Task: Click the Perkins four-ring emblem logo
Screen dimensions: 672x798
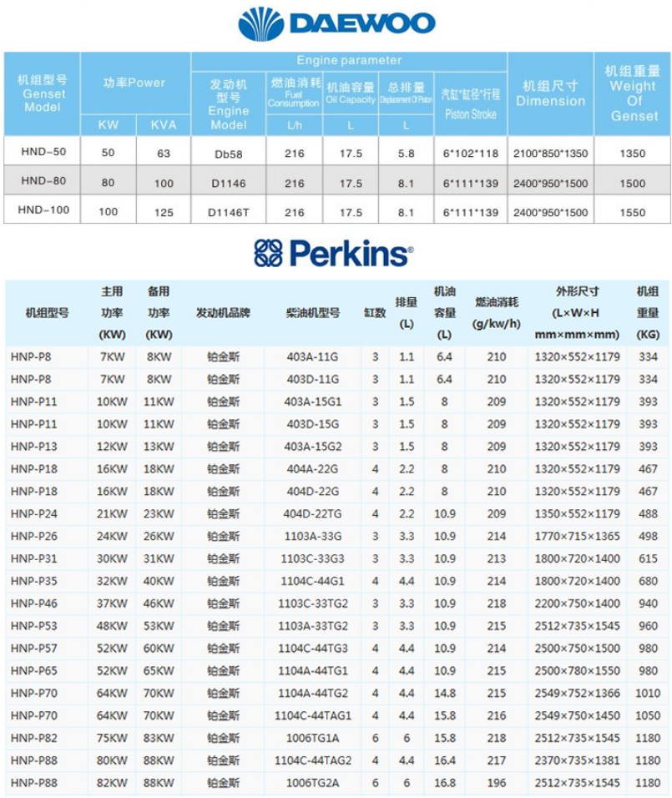Action: pos(268,253)
